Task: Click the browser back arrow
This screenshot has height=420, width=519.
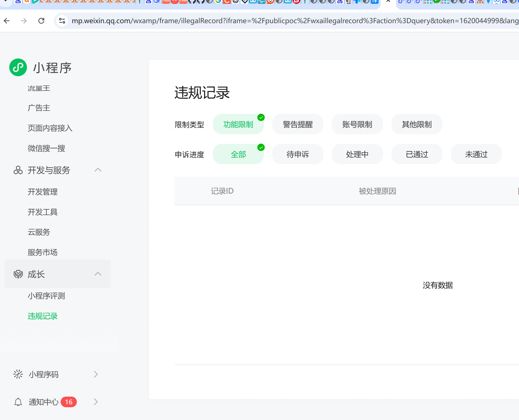Action: coord(7,21)
